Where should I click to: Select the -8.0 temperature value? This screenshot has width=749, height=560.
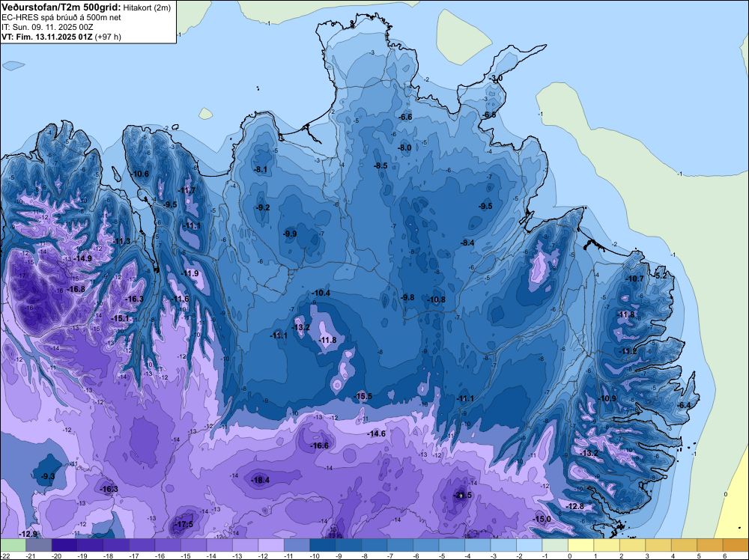(x=404, y=147)
